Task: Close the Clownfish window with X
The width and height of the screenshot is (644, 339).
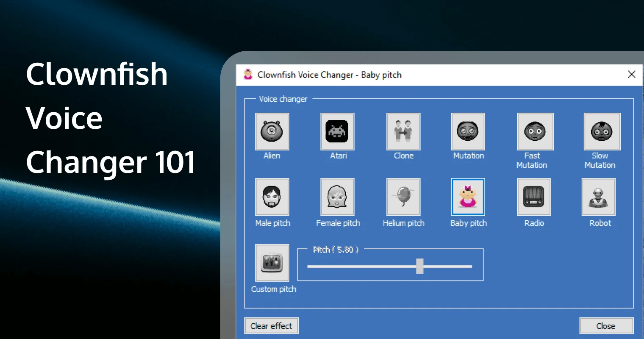Action: coord(631,75)
